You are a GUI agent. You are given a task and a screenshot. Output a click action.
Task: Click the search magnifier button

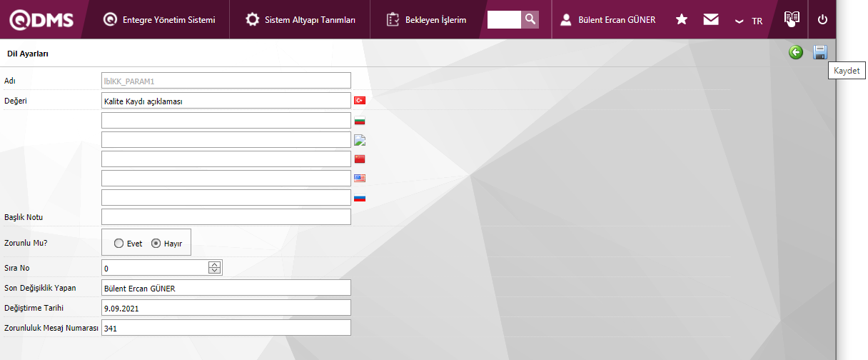[x=530, y=19]
